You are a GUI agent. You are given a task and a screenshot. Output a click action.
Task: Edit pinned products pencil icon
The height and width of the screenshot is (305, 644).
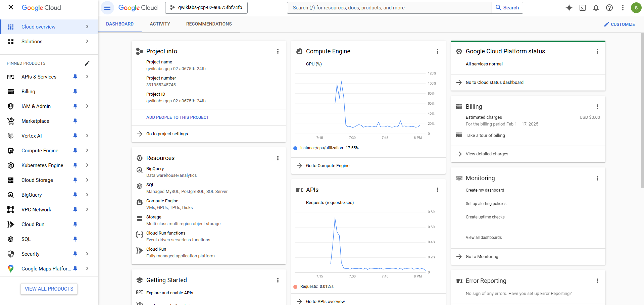pyautogui.click(x=87, y=63)
